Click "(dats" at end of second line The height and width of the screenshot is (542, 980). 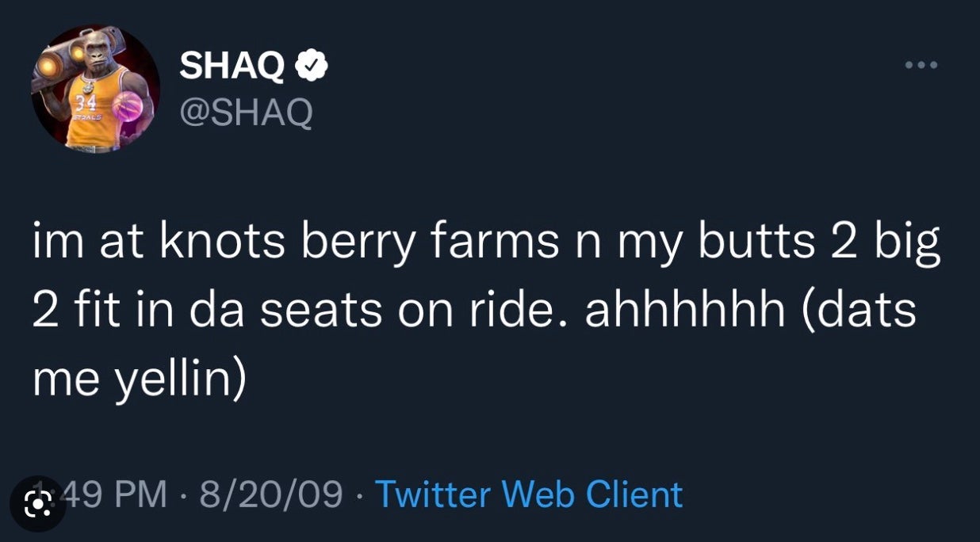click(861, 312)
